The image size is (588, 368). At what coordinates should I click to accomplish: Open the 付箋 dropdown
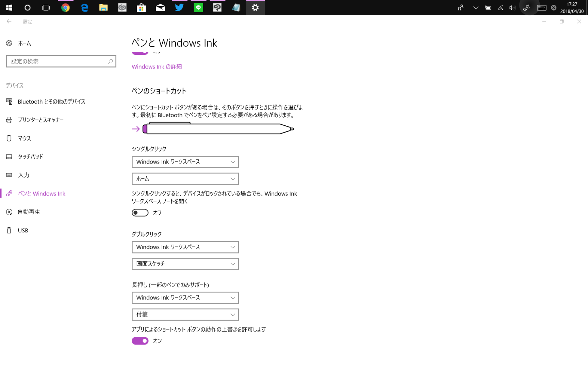point(185,315)
